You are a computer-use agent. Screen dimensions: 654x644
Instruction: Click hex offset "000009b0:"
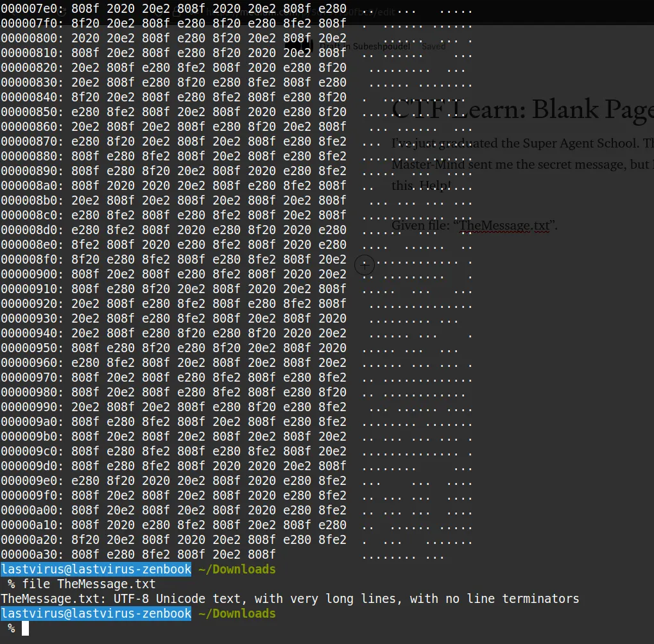[x=32, y=436]
